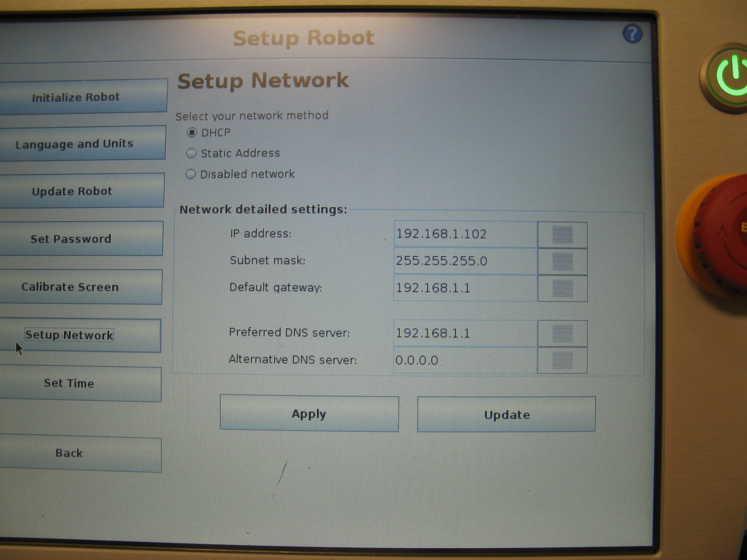Open the help question mark icon

point(632,34)
